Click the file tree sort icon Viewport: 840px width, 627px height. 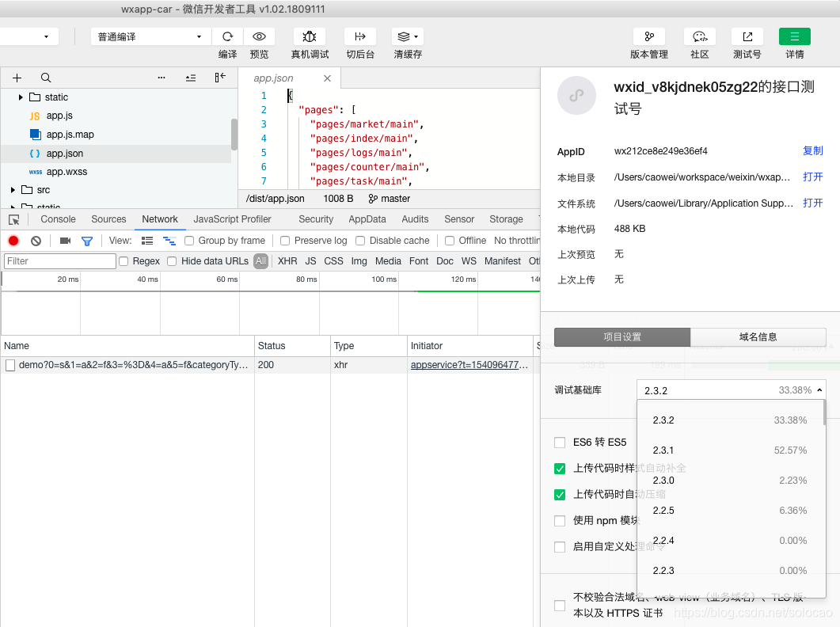[191, 78]
